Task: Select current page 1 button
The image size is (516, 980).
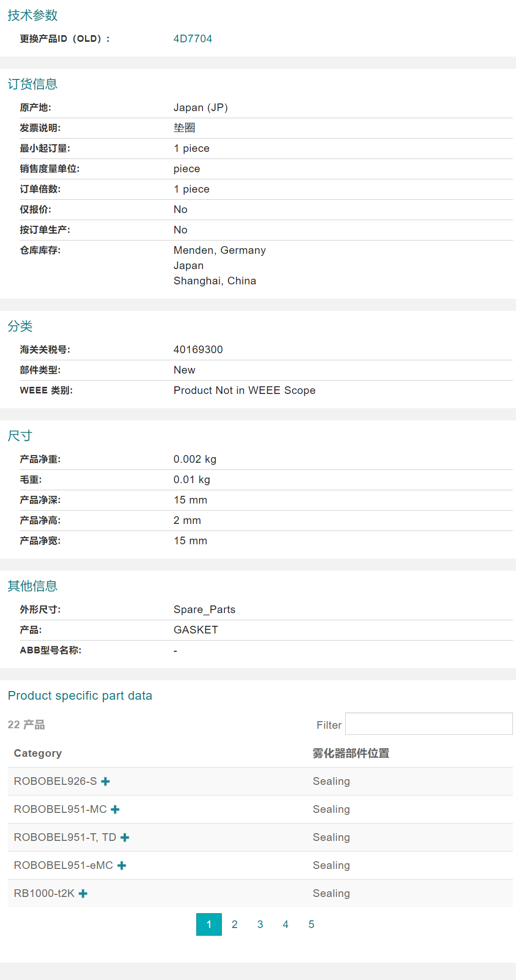Action: tap(209, 924)
